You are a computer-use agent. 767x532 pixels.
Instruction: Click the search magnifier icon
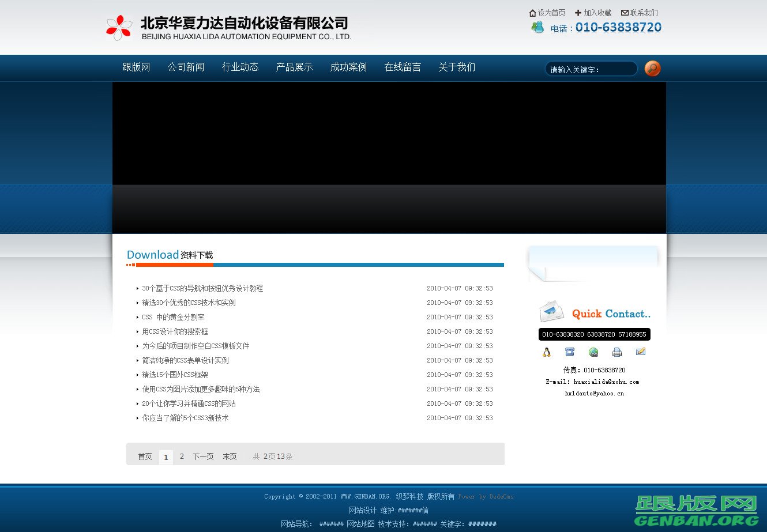pyautogui.click(x=652, y=68)
